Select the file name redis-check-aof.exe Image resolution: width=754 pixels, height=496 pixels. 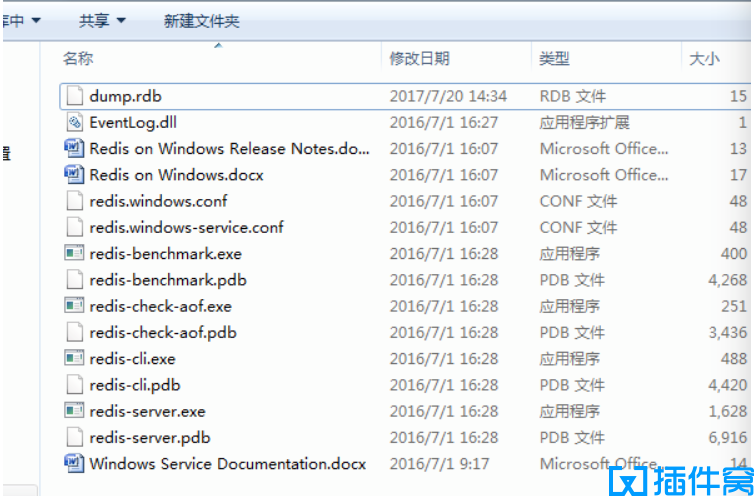161,306
